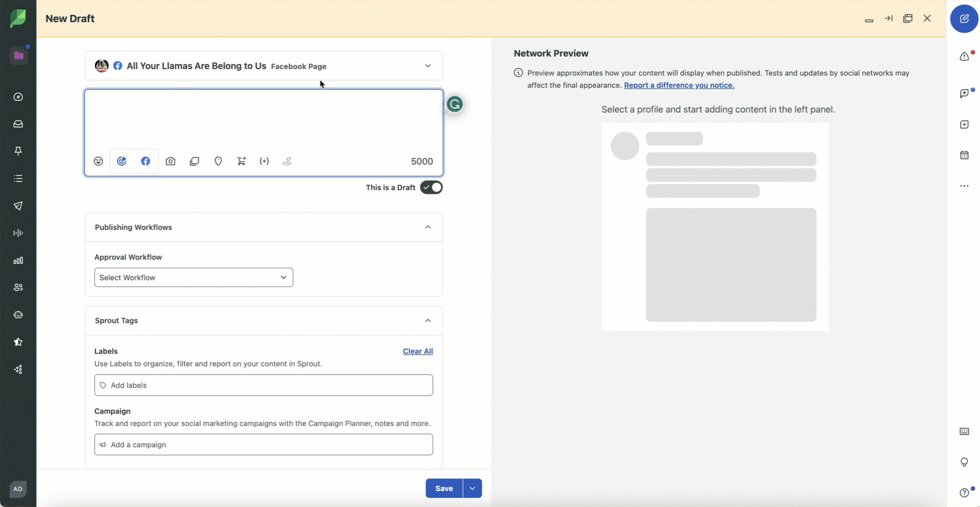Open the Save options dropdown arrow
980x507 pixels.
tap(472, 488)
